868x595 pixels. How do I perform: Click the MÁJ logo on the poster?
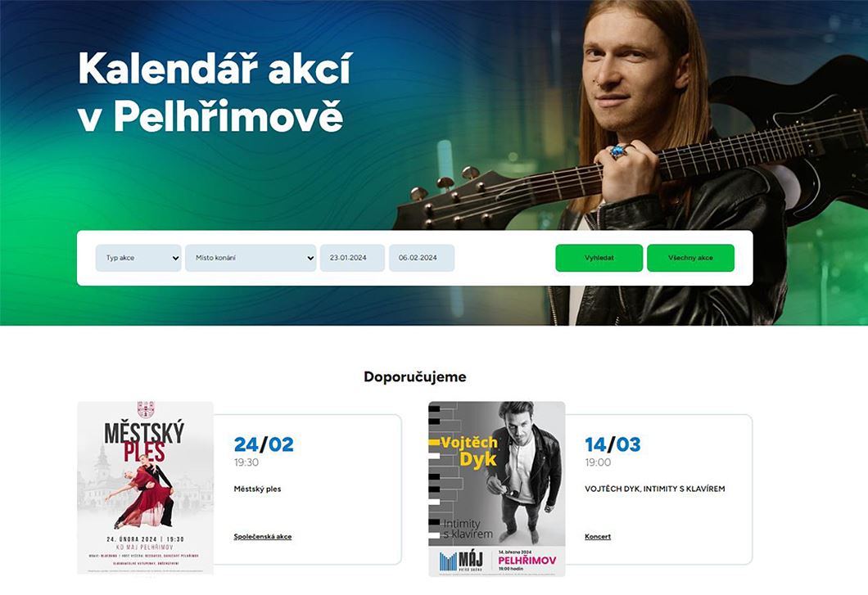pyautogui.click(x=462, y=561)
